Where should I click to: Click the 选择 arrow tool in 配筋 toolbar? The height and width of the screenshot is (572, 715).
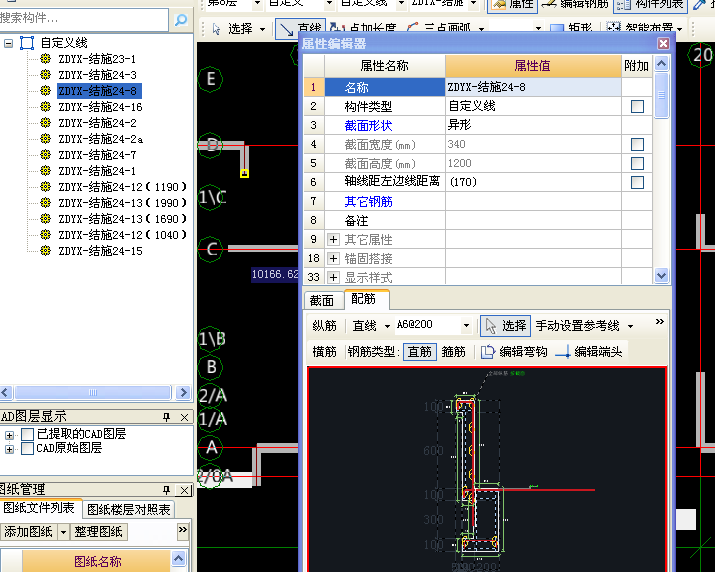[505, 326]
